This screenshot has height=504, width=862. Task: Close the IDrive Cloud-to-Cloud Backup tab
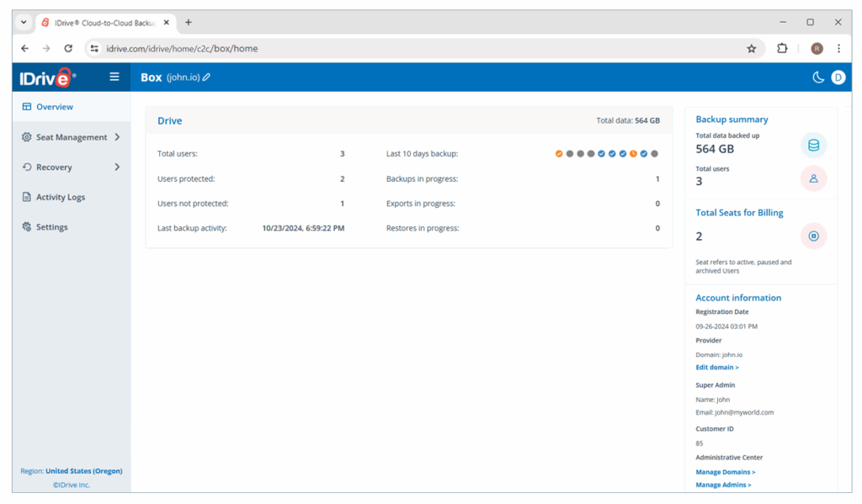point(167,23)
